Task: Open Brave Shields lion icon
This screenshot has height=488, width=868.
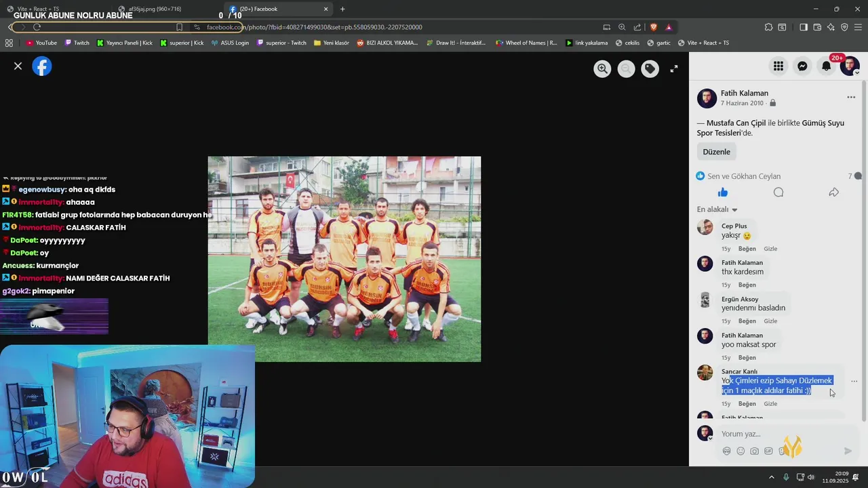Action: click(654, 27)
